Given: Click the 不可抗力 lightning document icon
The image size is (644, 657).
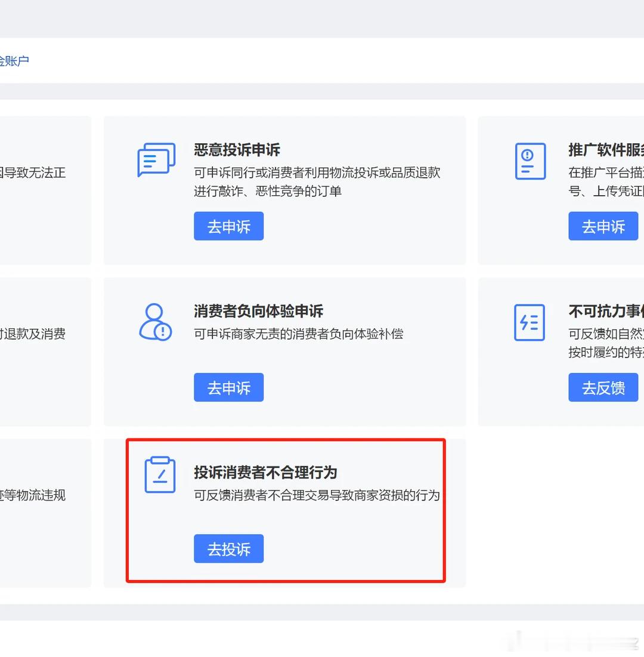Looking at the screenshot, I should click(x=530, y=322).
